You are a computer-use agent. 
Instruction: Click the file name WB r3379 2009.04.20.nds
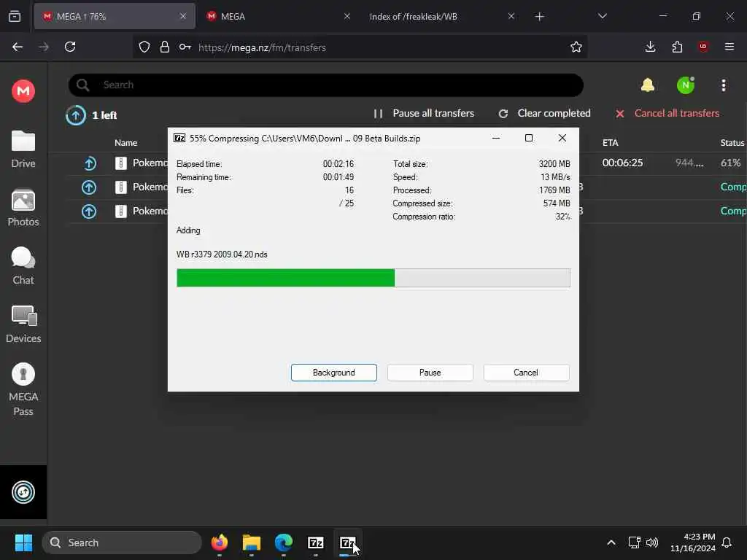[x=222, y=254]
